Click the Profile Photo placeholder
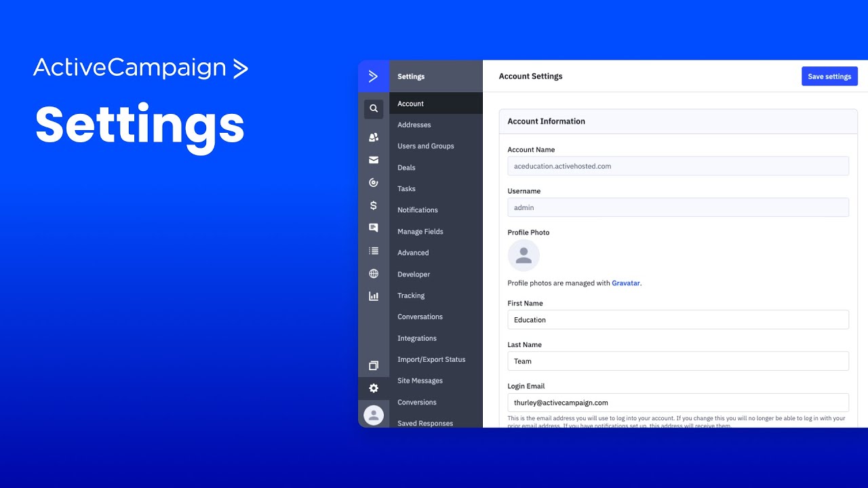This screenshot has height=488, width=868. pyautogui.click(x=524, y=256)
